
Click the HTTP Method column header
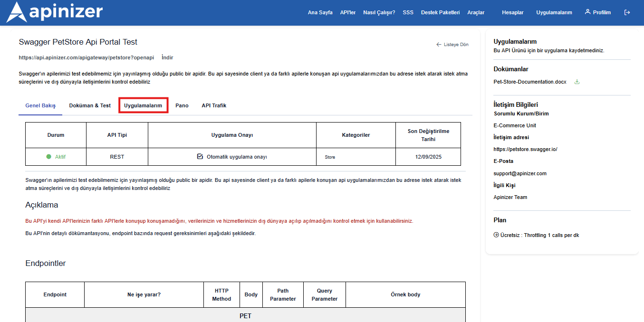pyautogui.click(x=221, y=294)
